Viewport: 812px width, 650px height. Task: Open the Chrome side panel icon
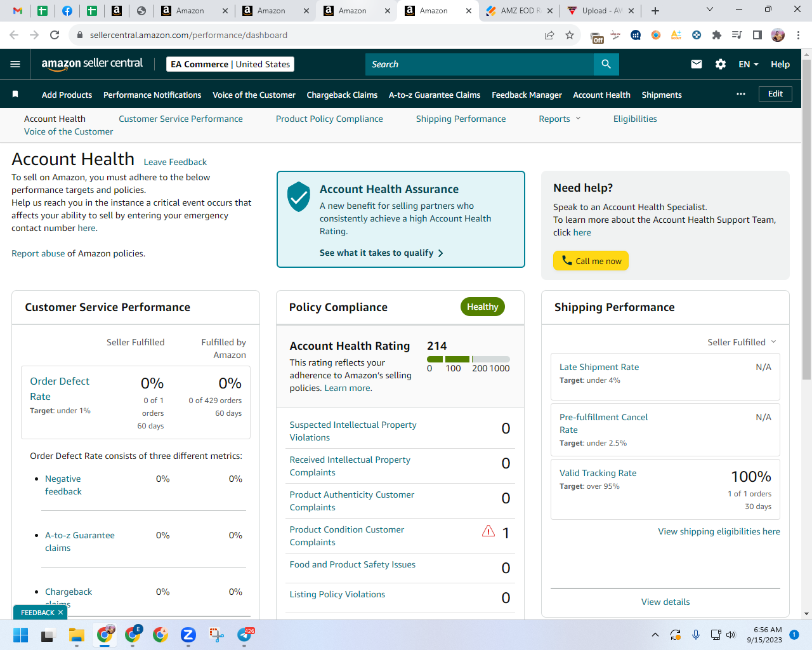(x=757, y=35)
